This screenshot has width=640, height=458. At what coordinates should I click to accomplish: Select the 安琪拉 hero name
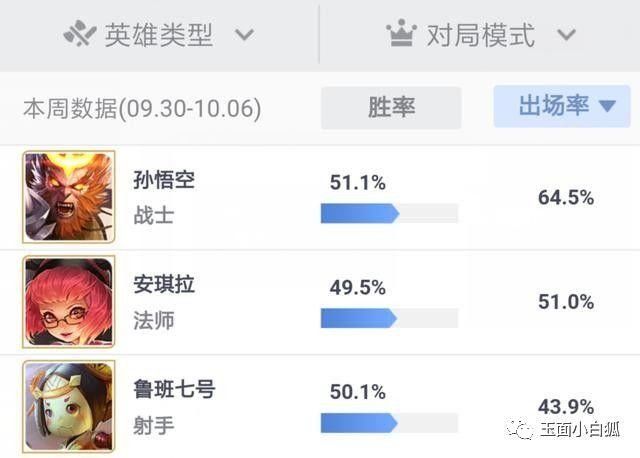(164, 285)
